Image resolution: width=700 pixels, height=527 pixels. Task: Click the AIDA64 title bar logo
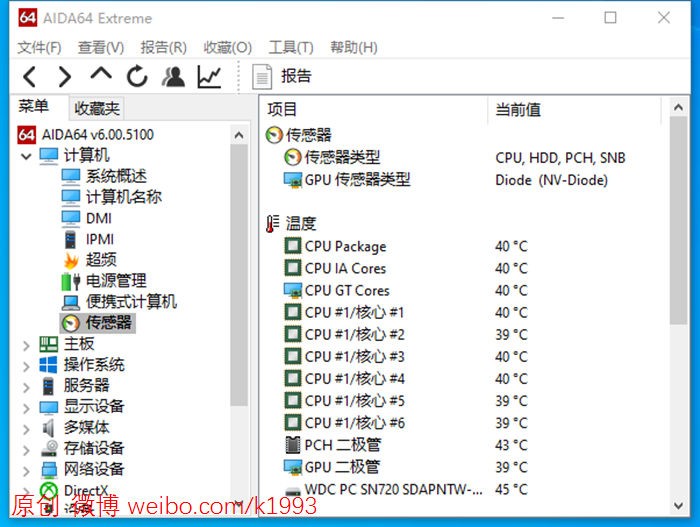click(x=28, y=18)
